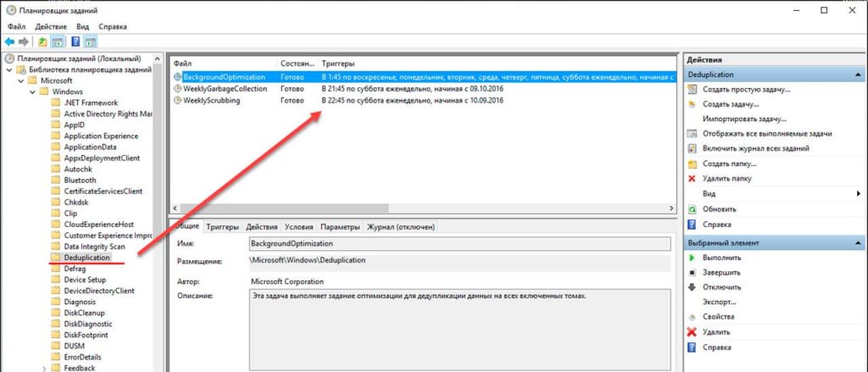The image size is (868, 372).
Task: Expand the Вид submenu in the actions pane
Action: coord(859,193)
